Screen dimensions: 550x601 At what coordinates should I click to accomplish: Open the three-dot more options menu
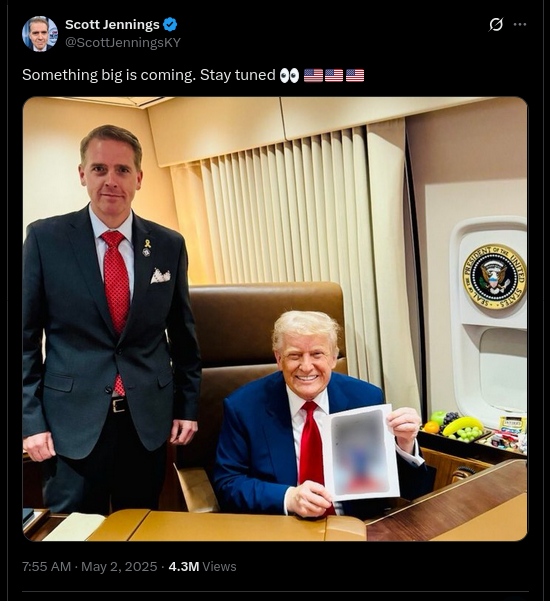(x=520, y=25)
